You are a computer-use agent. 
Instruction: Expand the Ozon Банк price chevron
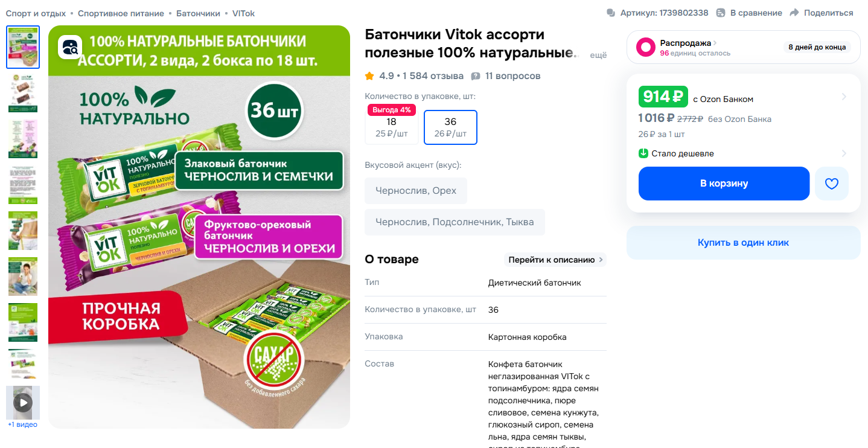pyautogui.click(x=844, y=97)
